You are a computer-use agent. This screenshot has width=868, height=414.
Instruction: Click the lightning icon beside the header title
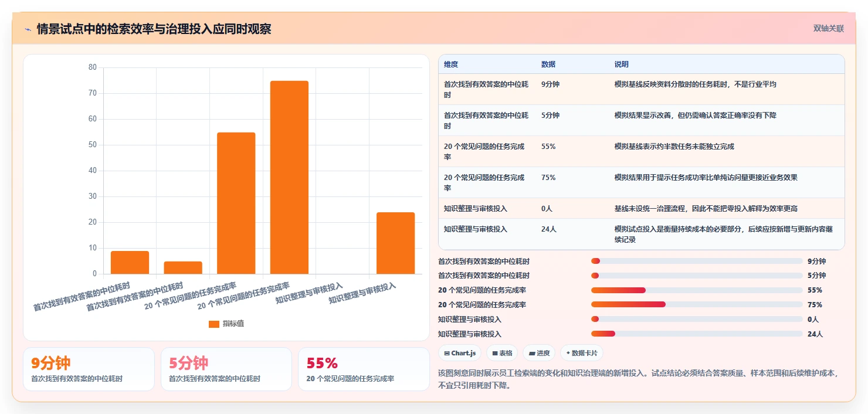28,29
